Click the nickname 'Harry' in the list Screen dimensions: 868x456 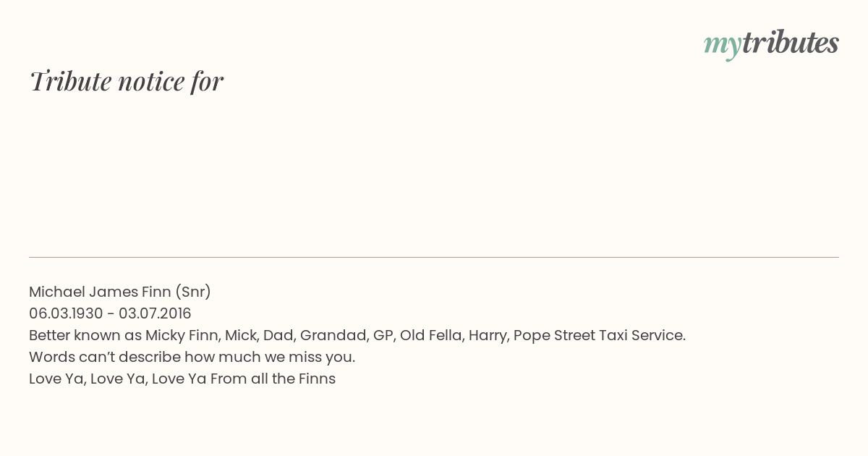(488, 336)
